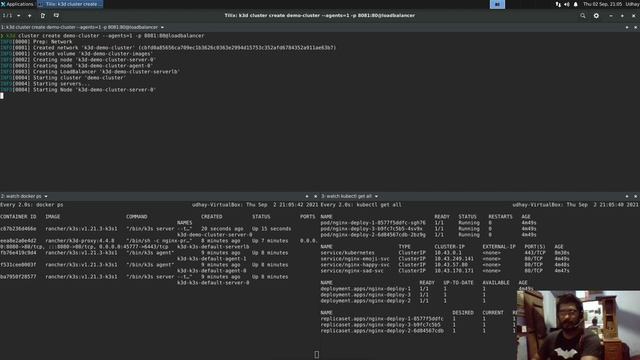Select Tilix k3d cluster create taskbar entry
Image resolution: width=640 pixels, height=360 pixels.
70,4
